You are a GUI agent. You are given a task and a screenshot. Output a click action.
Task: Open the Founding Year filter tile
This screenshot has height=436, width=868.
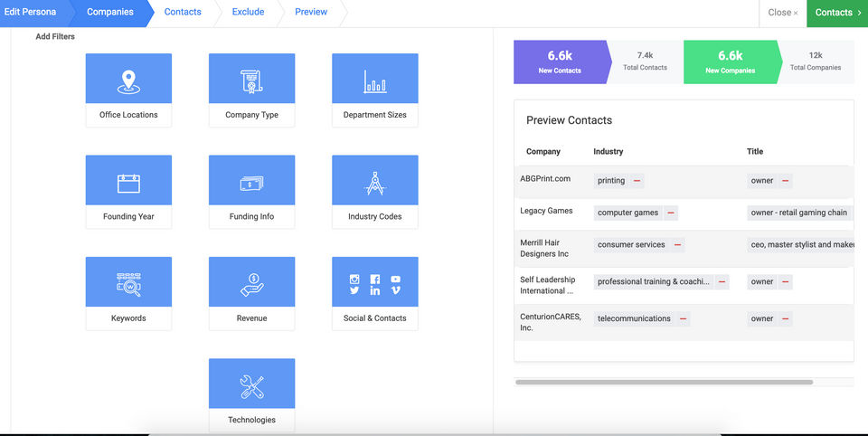point(128,192)
